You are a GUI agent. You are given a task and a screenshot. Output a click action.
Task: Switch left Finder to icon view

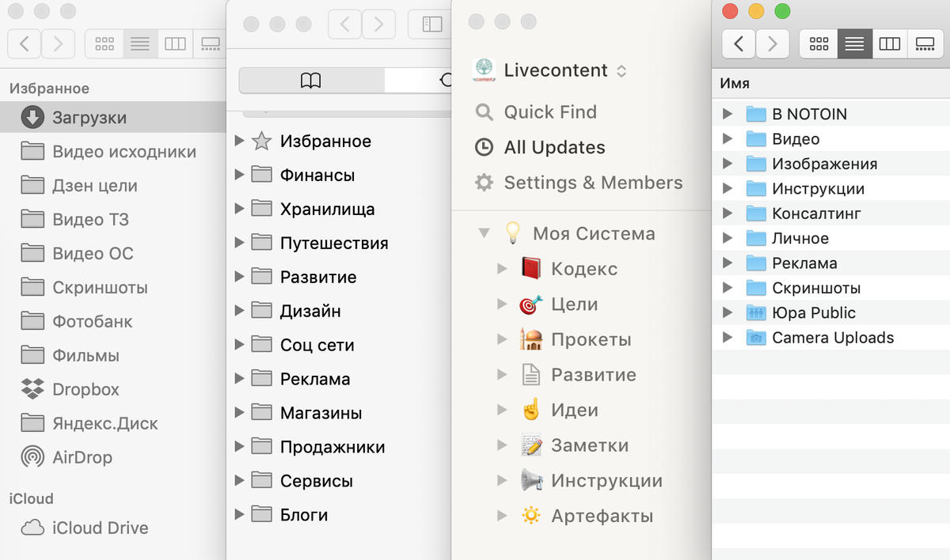[104, 44]
